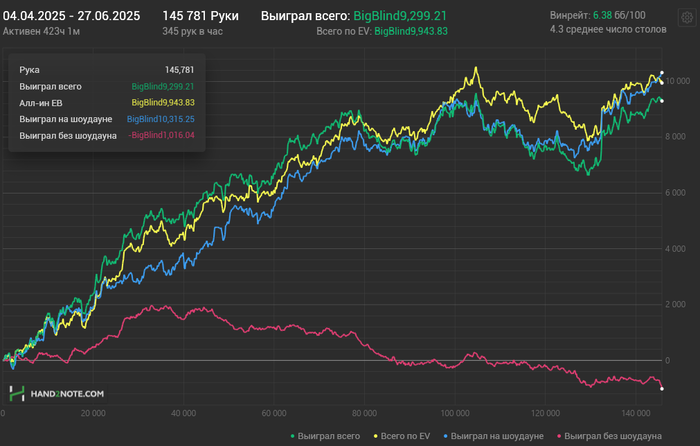Screen dimensions: 700x446
Task: Click tooltip 'Алл-ин EB' BigBlind9,943.83 row
Action: pos(107,103)
